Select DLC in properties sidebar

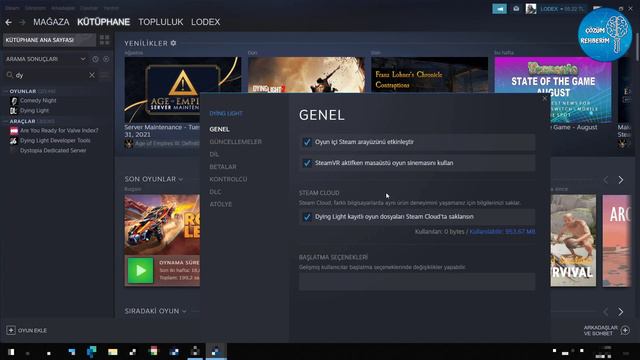point(216,192)
